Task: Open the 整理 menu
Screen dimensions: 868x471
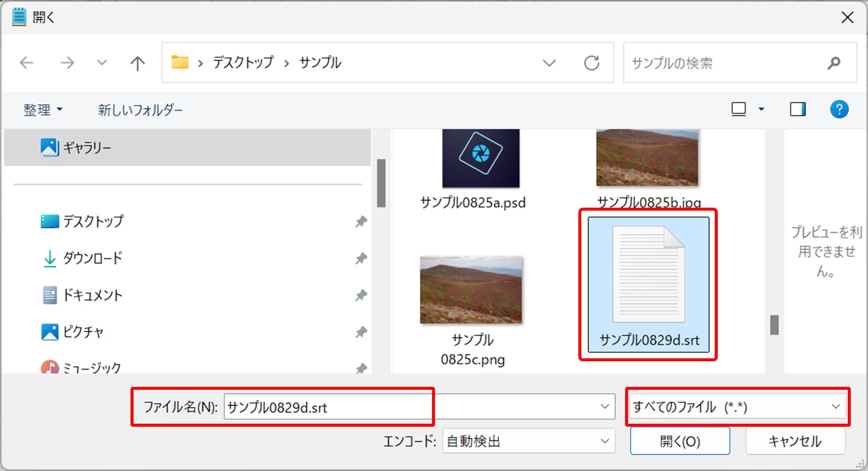Action: [43, 109]
